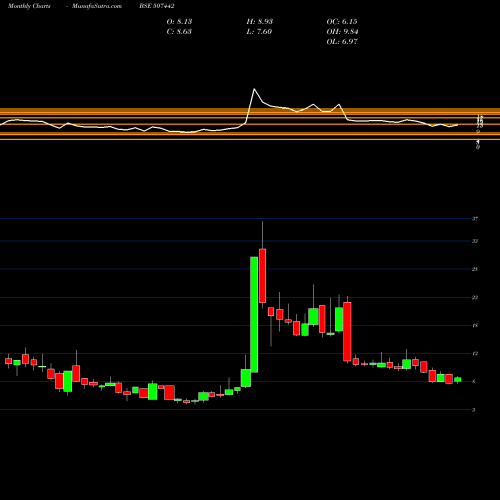
Task: Click the '37' price axis label
Action: click(x=475, y=219)
